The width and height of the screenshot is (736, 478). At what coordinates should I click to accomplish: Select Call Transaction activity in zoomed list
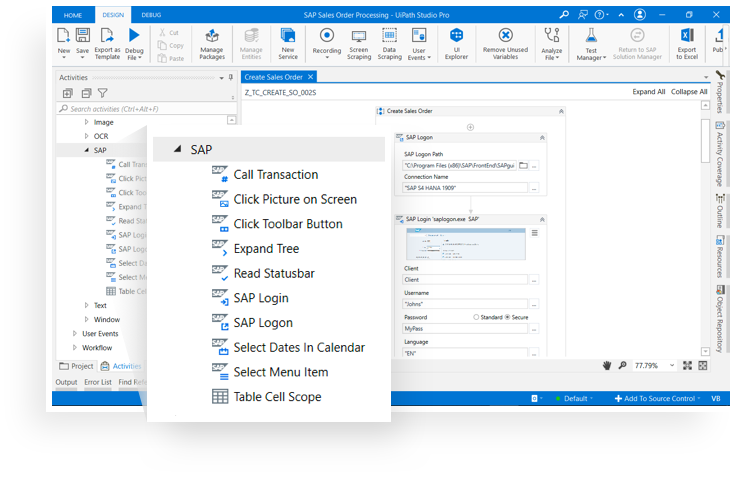tap(276, 175)
